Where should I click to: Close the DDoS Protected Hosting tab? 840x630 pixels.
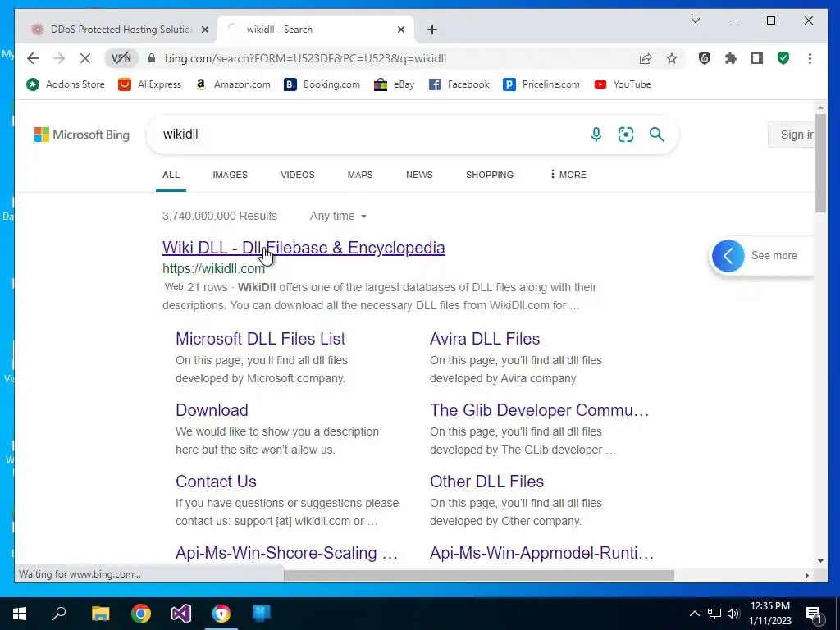tap(204, 30)
